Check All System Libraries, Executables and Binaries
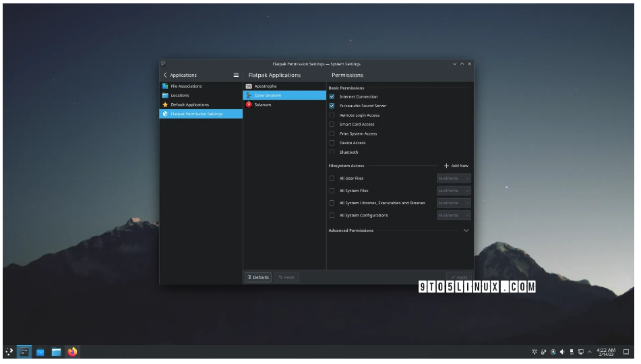Viewport: 641px width, 364px height. click(332, 203)
